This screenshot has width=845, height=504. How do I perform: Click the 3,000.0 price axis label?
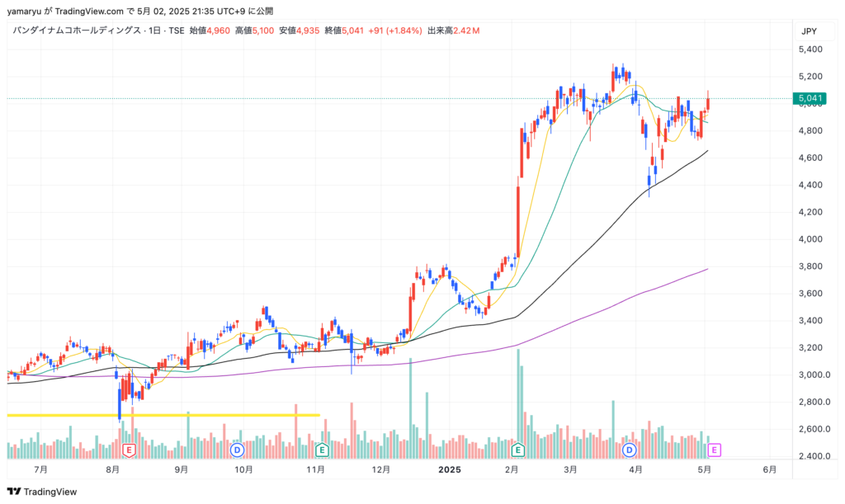click(814, 374)
